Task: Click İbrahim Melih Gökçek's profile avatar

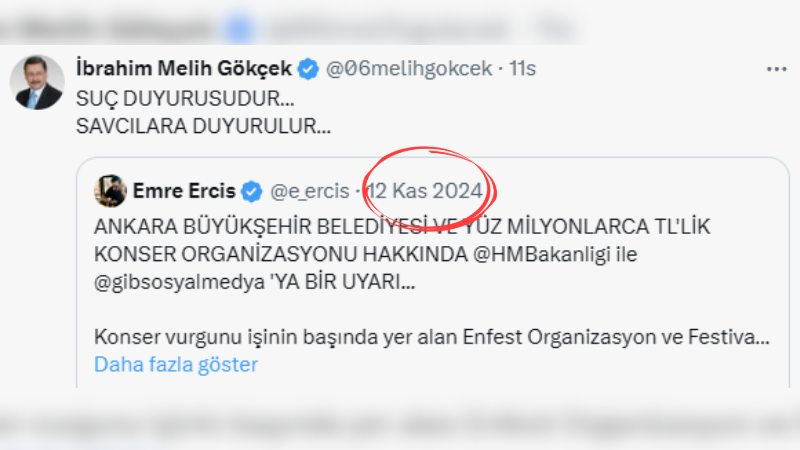Action: [x=38, y=83]
